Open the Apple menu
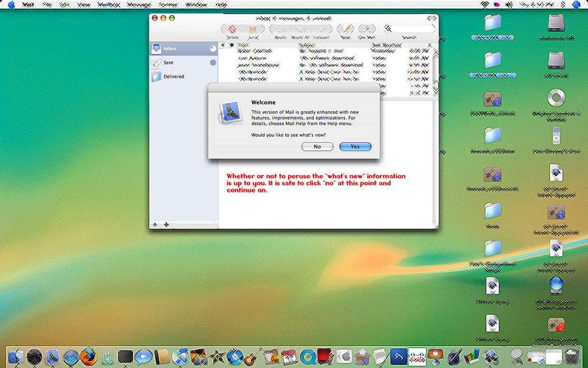 pos(11,5)
